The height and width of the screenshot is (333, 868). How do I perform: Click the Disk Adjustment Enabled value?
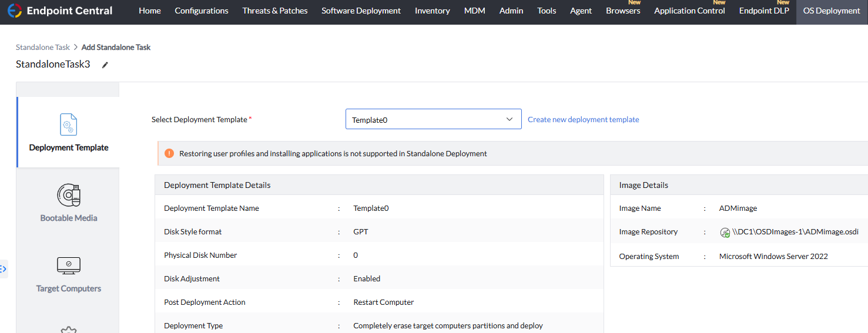pos(367,278)
